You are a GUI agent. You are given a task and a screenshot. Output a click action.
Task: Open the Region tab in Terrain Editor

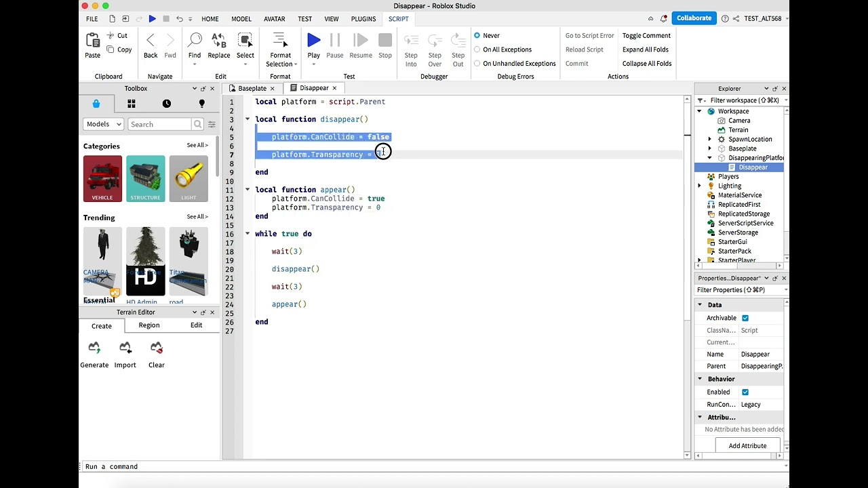point(149,325)
